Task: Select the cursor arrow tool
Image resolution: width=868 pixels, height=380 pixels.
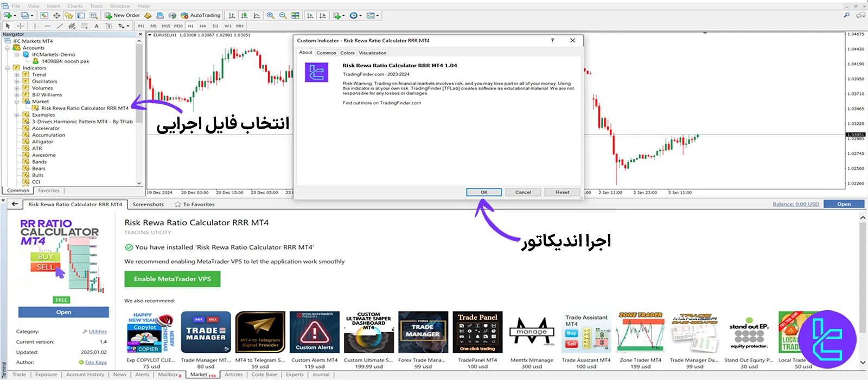Action: click(8, 26)
